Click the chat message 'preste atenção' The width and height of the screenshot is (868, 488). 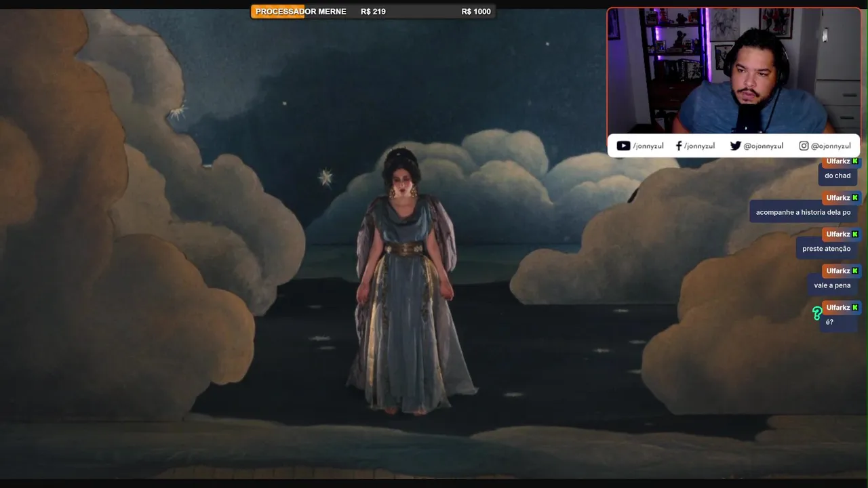826,249
